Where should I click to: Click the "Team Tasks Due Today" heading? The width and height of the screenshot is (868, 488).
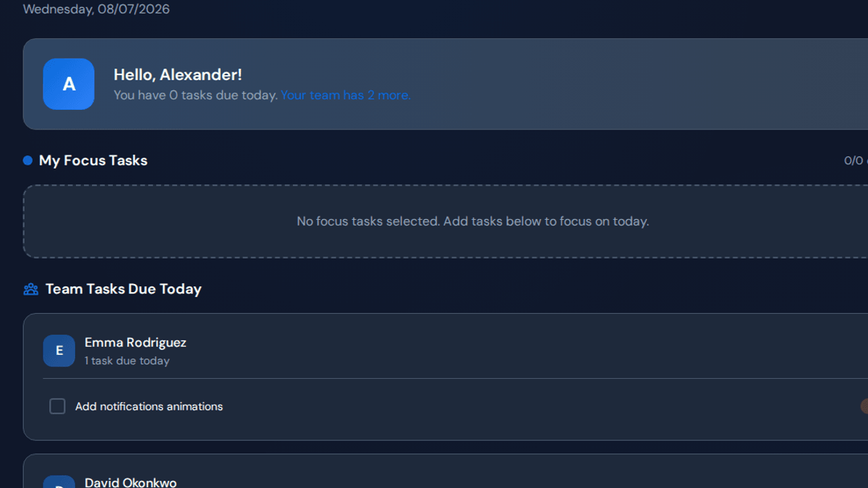[x=124, y=289]
